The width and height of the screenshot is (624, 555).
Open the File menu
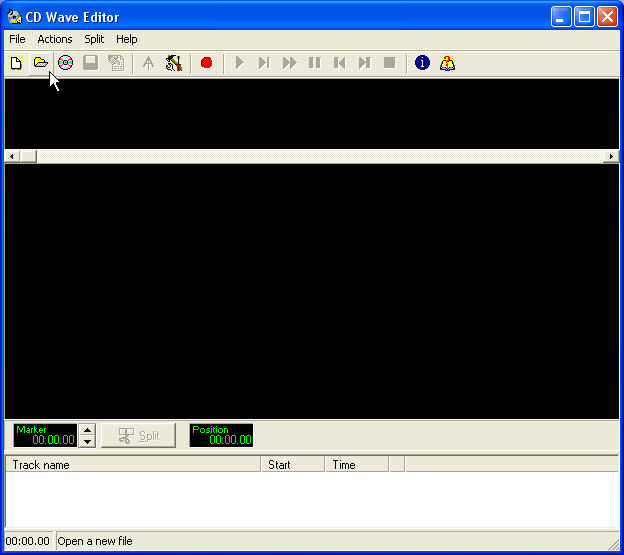tap(17, 39)
